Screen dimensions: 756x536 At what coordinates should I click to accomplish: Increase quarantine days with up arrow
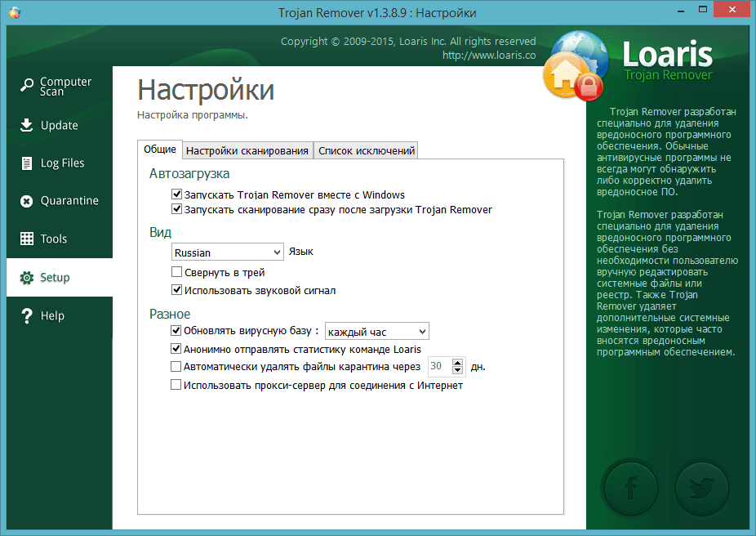coord(458,362)
